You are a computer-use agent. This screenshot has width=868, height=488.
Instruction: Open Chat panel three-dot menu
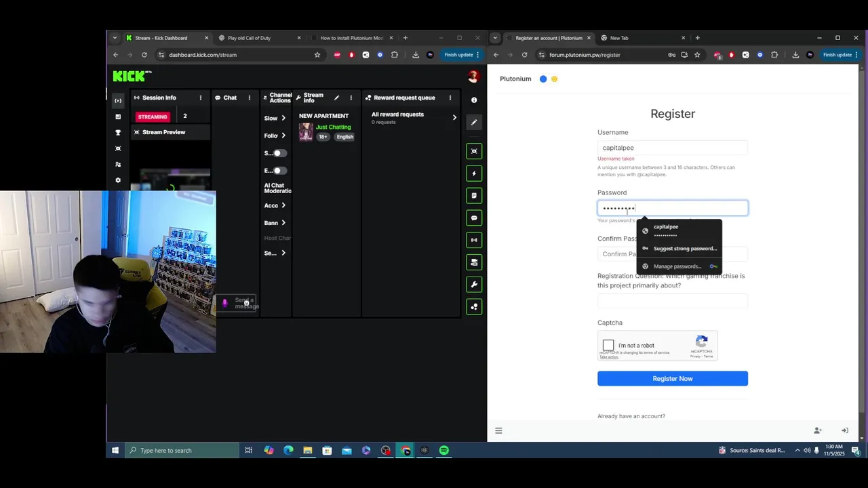249,98
